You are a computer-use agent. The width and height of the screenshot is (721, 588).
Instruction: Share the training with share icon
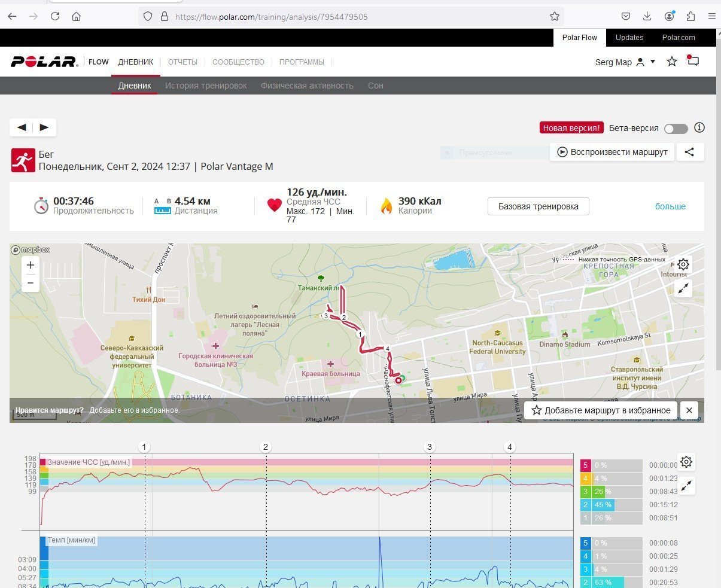coord(690,152)
